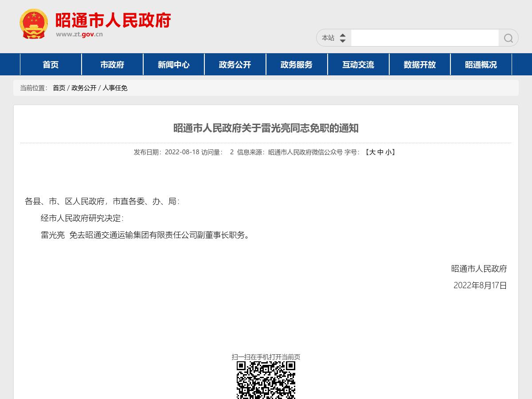
Task: Set font size to 中
Action: coord(380,152)
